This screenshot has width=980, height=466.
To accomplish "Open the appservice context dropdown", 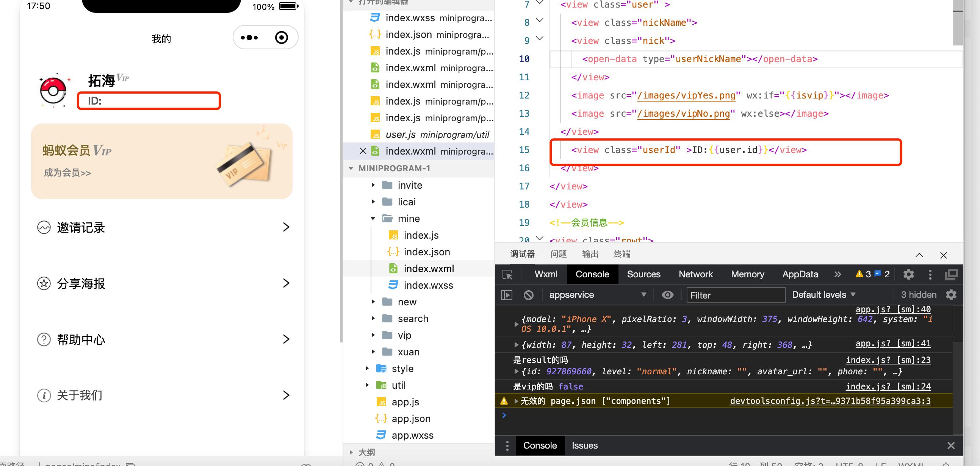I will (597, 295).
